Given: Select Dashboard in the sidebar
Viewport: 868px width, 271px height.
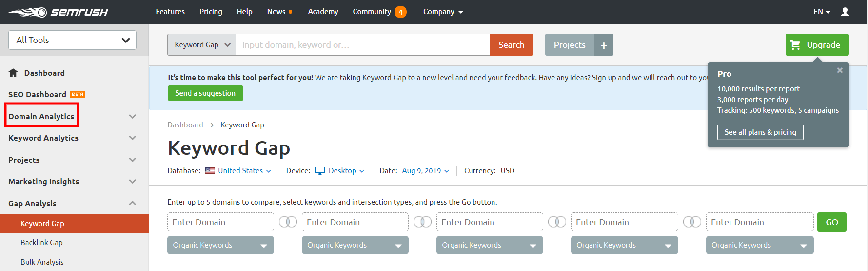Looking at the screenshot, I should tap(44, 73).
